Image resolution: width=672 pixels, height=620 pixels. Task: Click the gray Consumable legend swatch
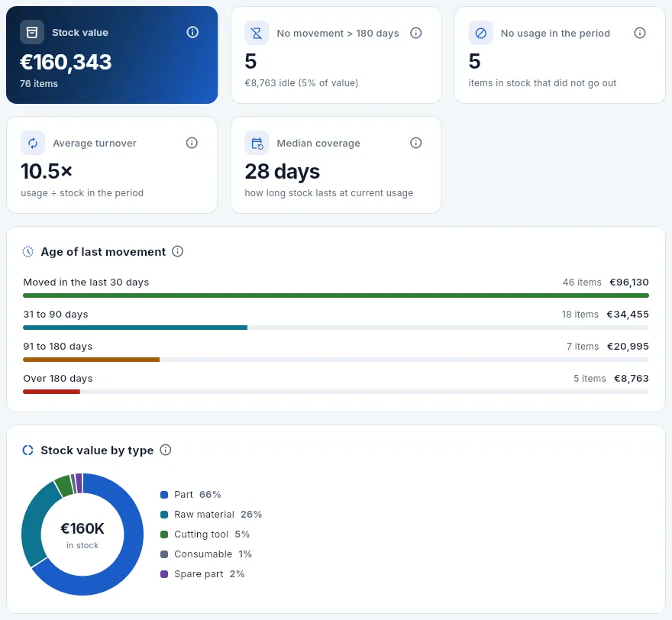tap(164, 554)
